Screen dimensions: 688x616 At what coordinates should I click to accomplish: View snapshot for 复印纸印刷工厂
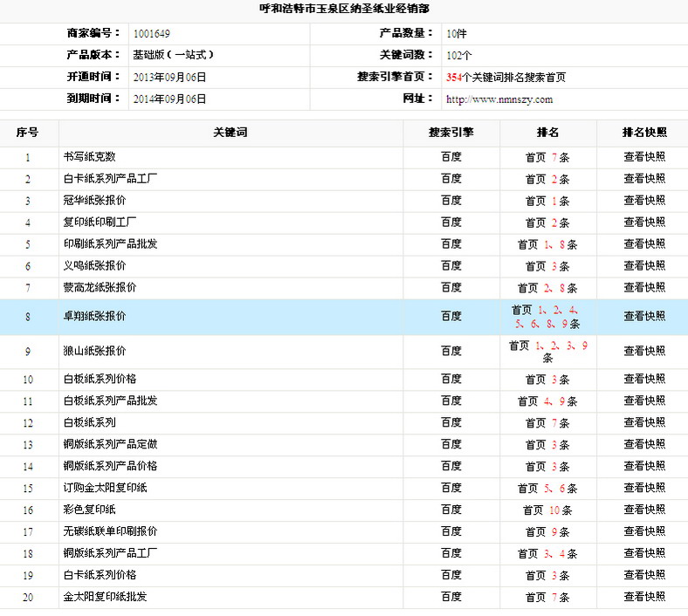pyautogui.click(x=644, y=222)
